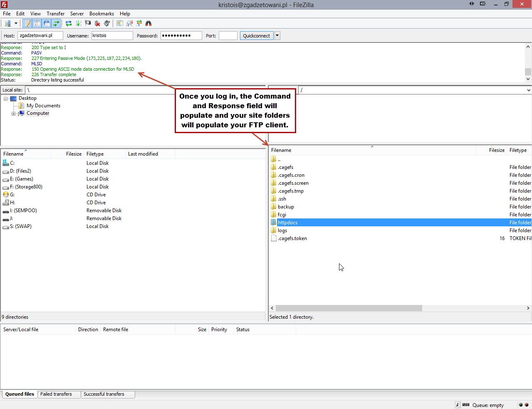Click the remote list scroll-right arrow

click(x=528, y=308)
